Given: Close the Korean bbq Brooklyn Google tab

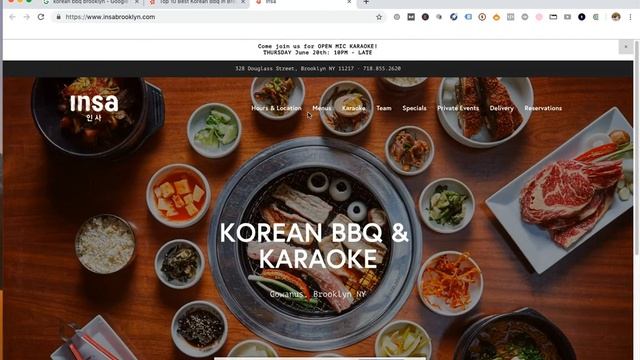Looking at the screenshot, I should [x=137, y=2].
